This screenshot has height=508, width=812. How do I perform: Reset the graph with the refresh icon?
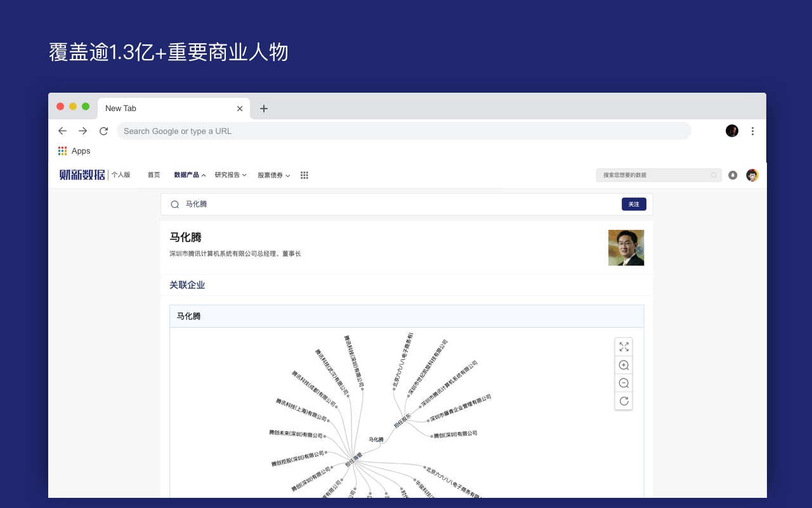624,401
